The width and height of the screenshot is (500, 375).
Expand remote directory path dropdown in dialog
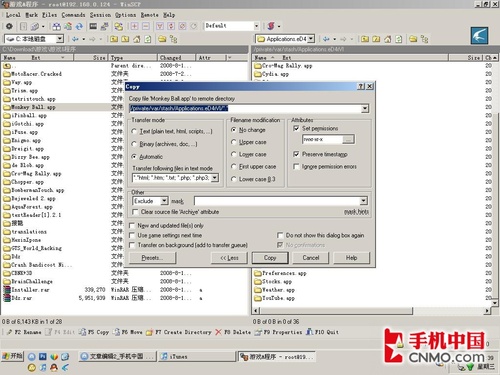tap(365, 108)
